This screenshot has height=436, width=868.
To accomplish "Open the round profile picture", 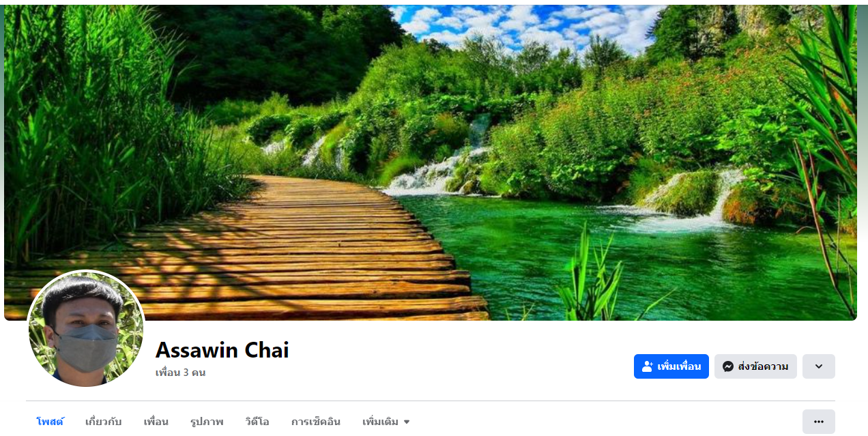I will pyautogui.click(x=86, y=329).
